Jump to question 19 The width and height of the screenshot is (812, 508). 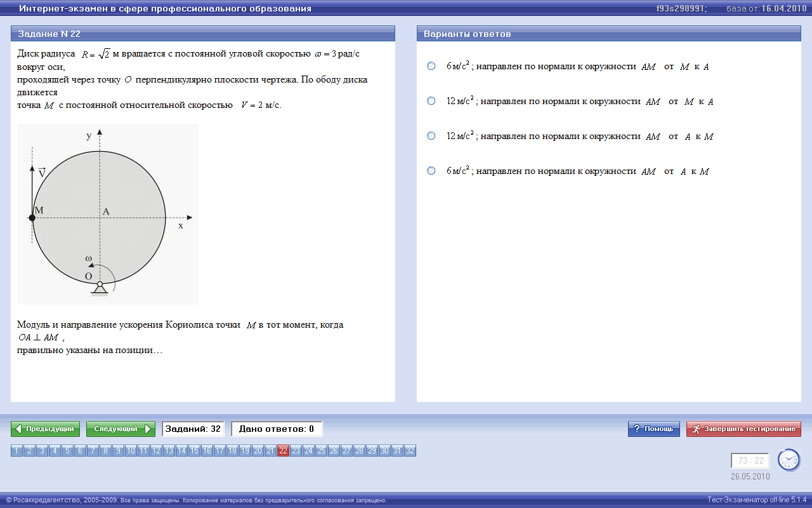click(x=246, y=451)
